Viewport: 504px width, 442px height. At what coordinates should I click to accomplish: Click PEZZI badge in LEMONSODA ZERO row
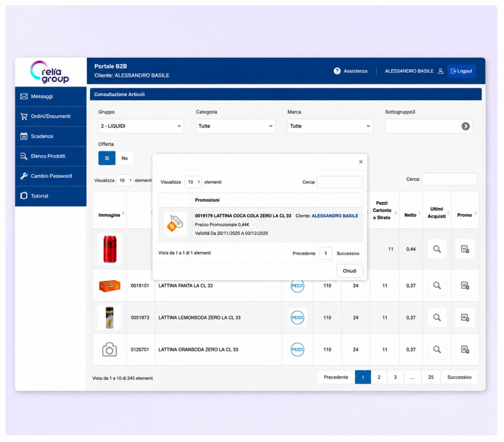(297, 318)
